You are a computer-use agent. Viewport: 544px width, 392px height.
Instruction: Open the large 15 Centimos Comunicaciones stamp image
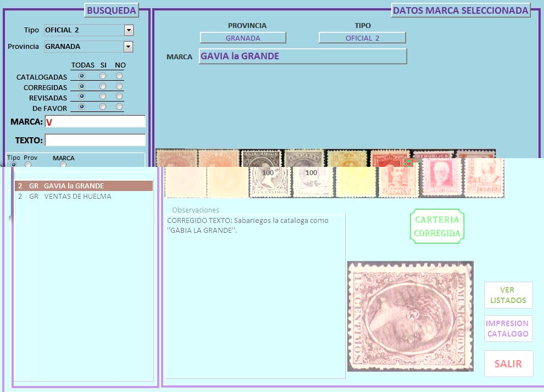(410, 316)
